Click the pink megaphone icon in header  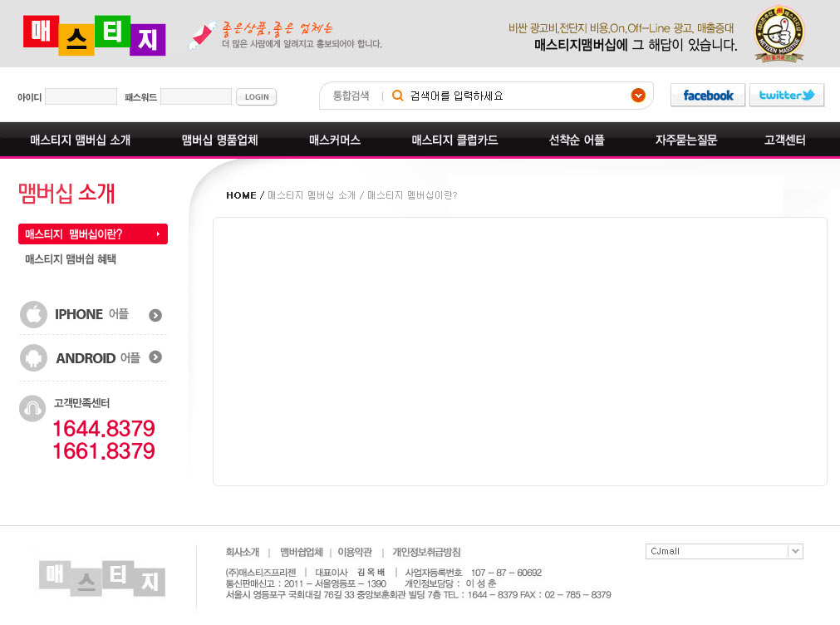click(x=201, y=36)
